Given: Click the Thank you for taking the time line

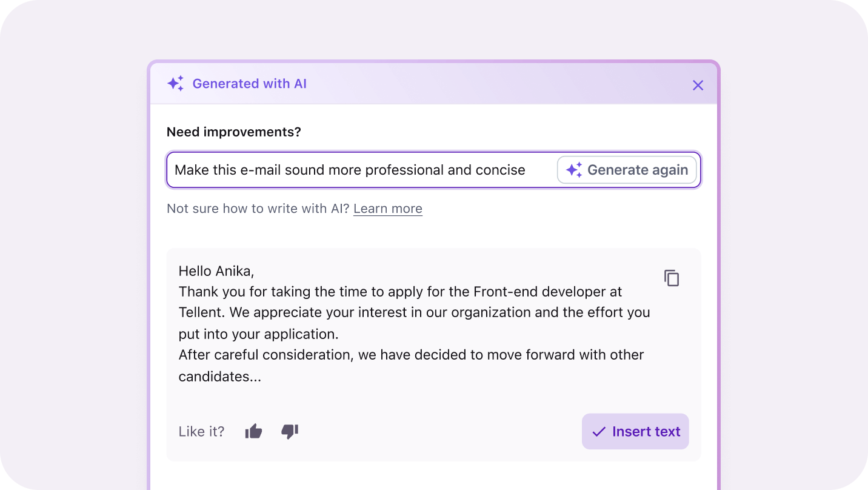Looking at the screenshot, I should (x=400, y=292).
